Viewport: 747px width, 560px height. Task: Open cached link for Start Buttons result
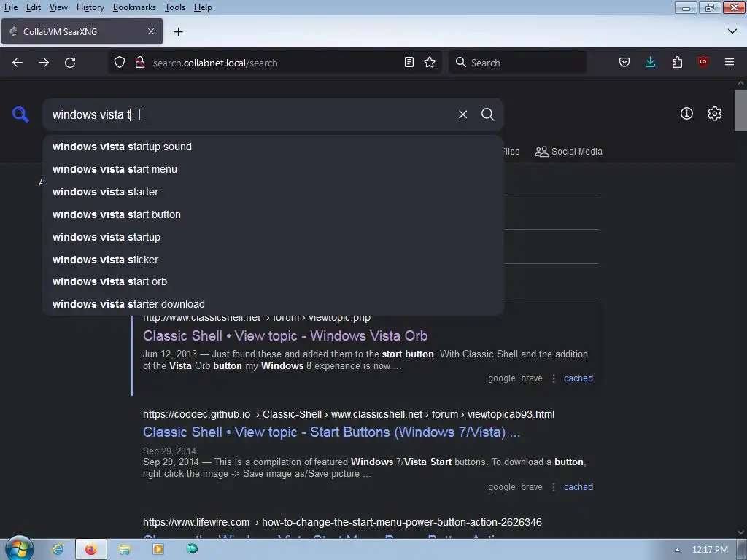578,486
